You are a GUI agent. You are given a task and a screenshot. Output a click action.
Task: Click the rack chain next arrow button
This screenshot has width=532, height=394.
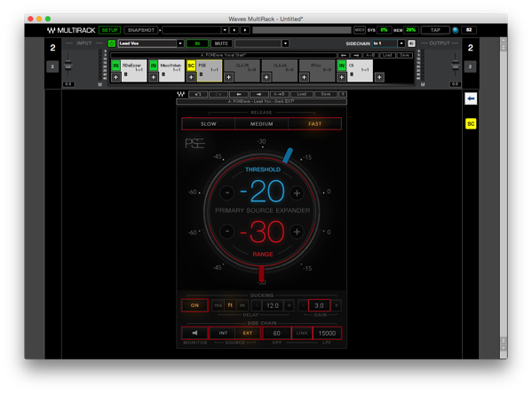(356, 55)
